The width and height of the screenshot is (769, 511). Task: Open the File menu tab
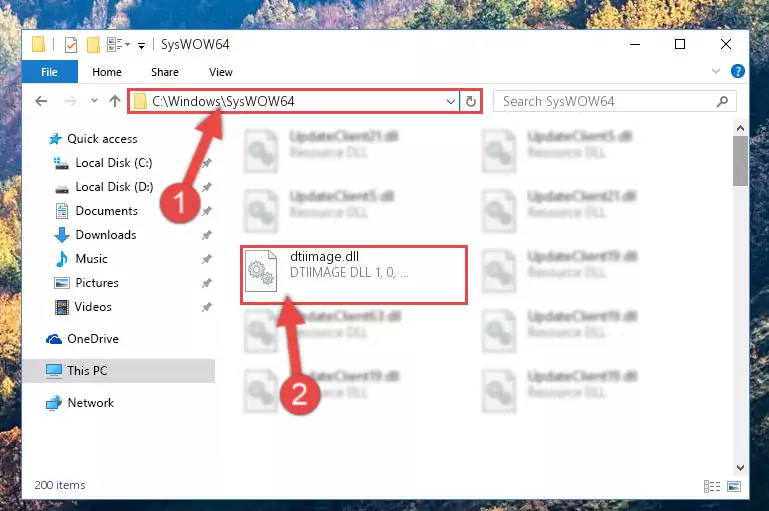50,72
